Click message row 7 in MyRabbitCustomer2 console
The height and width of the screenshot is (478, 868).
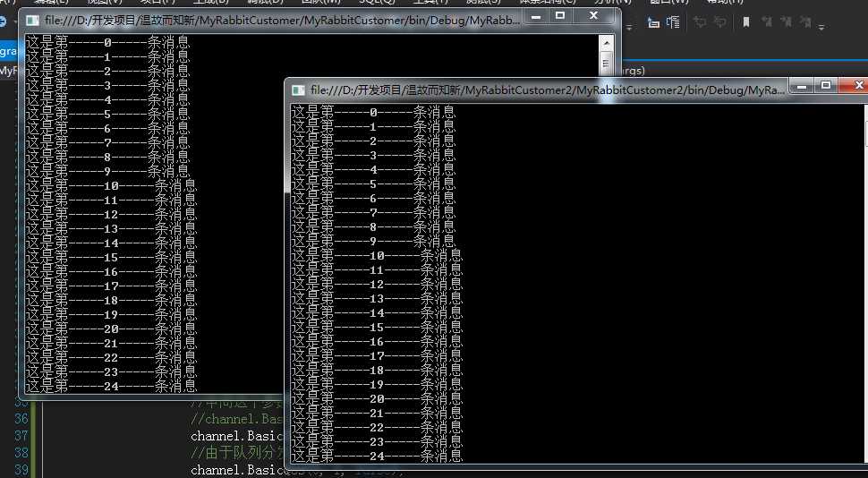coord(373,212)
